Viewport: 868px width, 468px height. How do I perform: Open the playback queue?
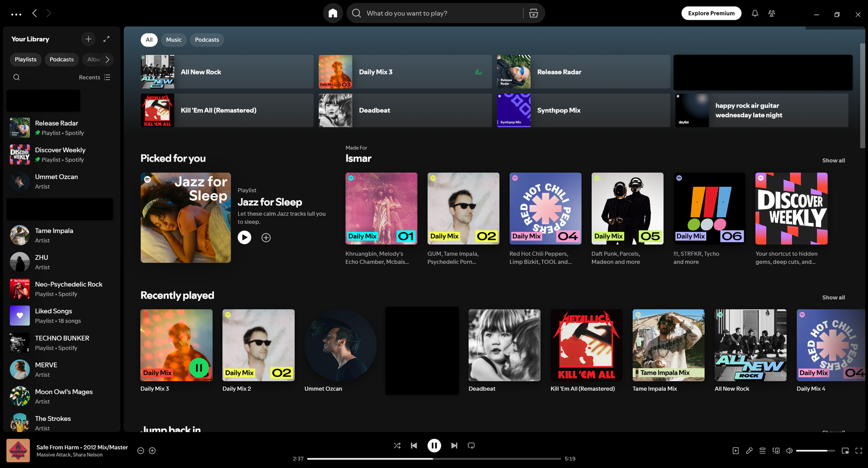tap(762, 450)
